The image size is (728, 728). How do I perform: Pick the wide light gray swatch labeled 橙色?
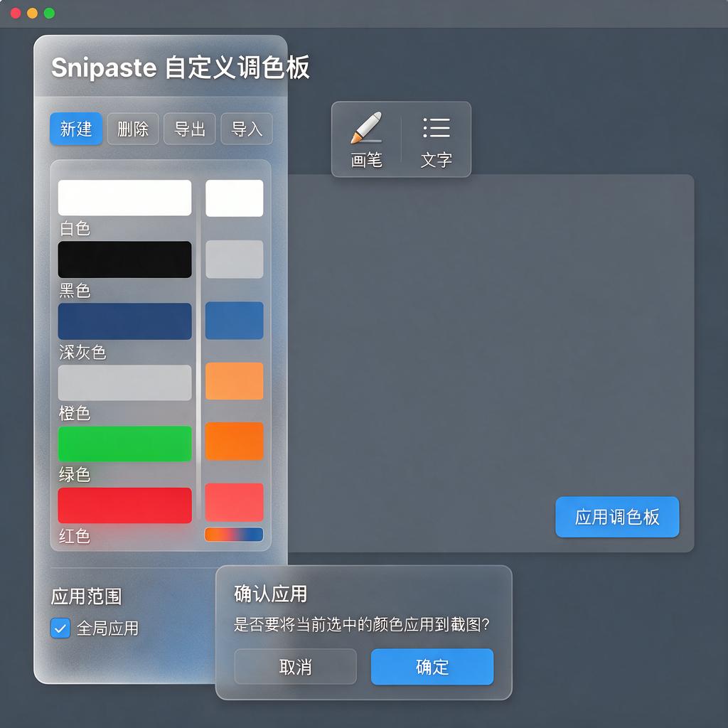coord(124,382)
